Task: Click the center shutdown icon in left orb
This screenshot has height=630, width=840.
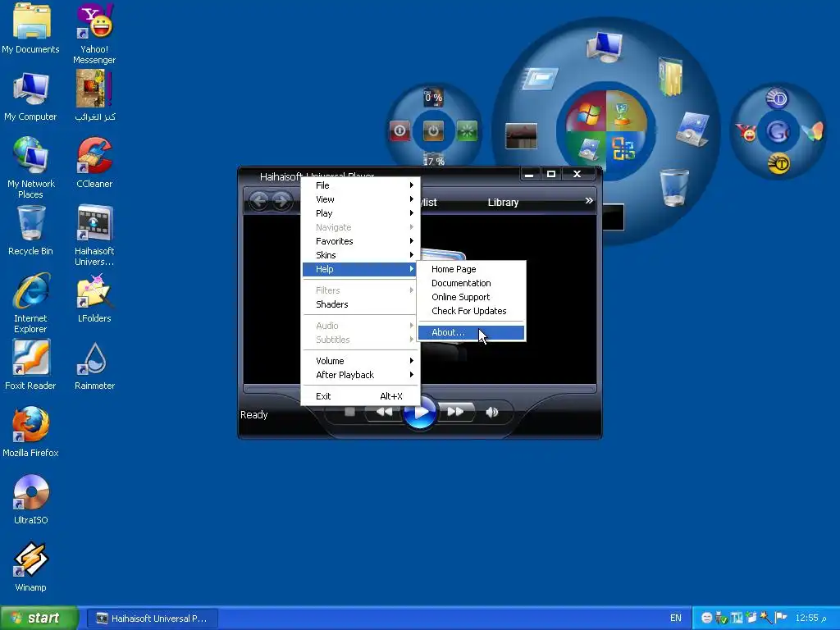Action: (433, 130)
